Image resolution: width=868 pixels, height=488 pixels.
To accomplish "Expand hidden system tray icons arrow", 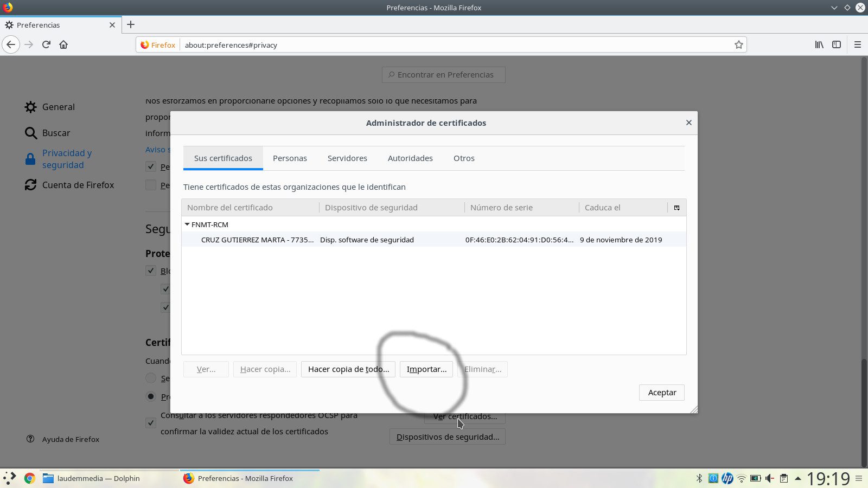I will (x=798, y=478).
